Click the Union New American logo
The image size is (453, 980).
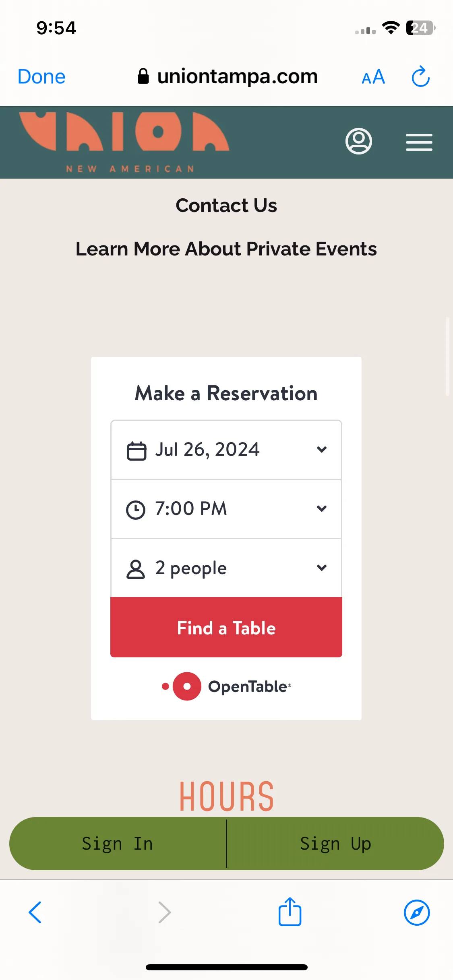[x=124, y=142]
